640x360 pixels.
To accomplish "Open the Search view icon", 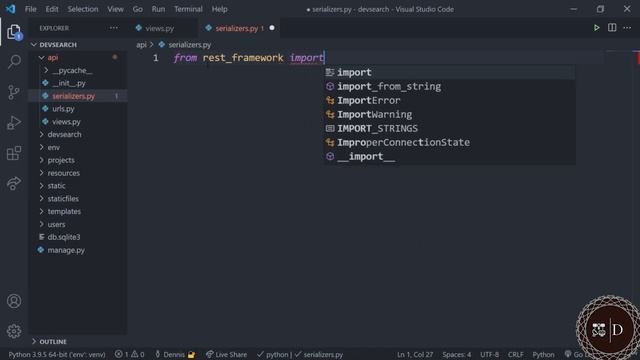I will point(14,62).
